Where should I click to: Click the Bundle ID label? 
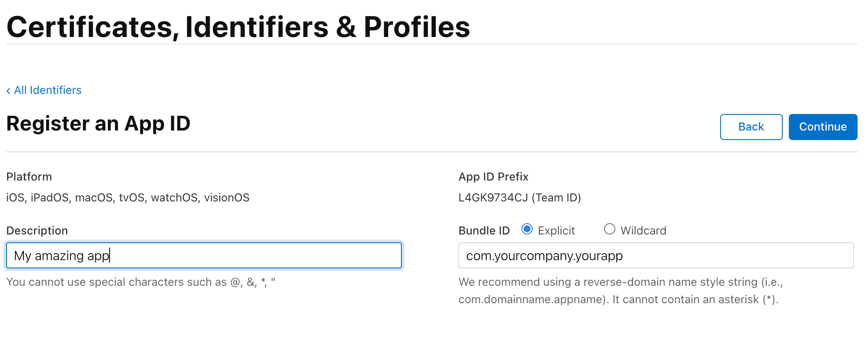click(x=484, y=231)
